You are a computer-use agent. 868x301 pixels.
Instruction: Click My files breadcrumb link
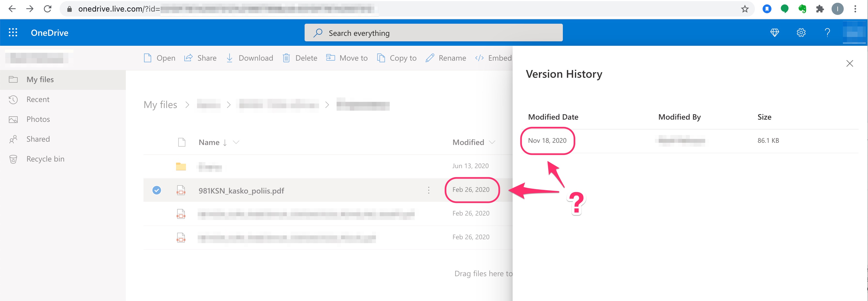(x=160, y=105)
